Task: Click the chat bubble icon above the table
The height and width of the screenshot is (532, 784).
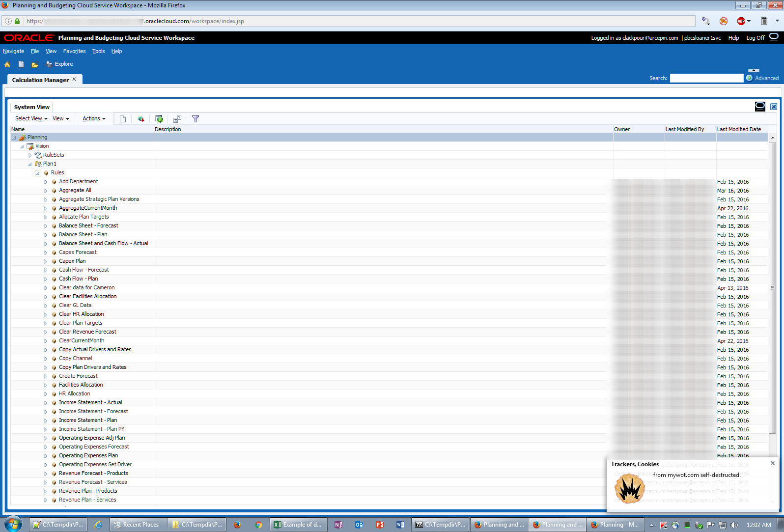Action: tap(760, 107)
